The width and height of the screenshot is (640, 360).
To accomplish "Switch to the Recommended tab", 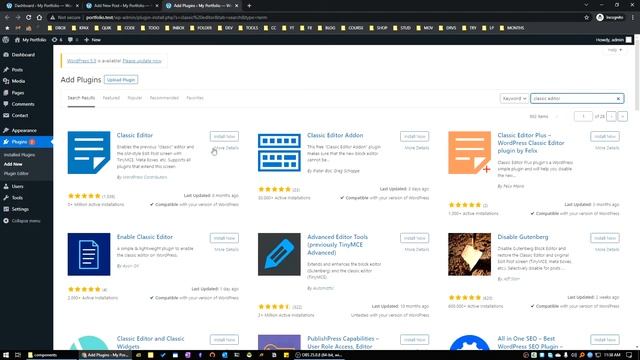I will tap(164, 98).
